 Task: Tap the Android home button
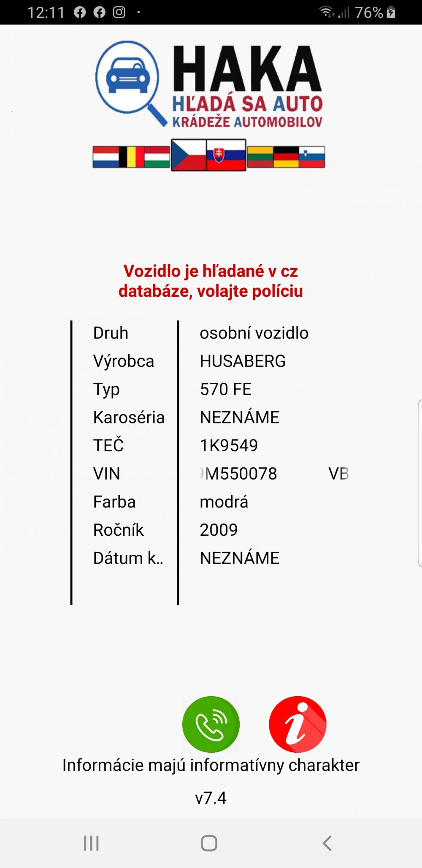209,843
